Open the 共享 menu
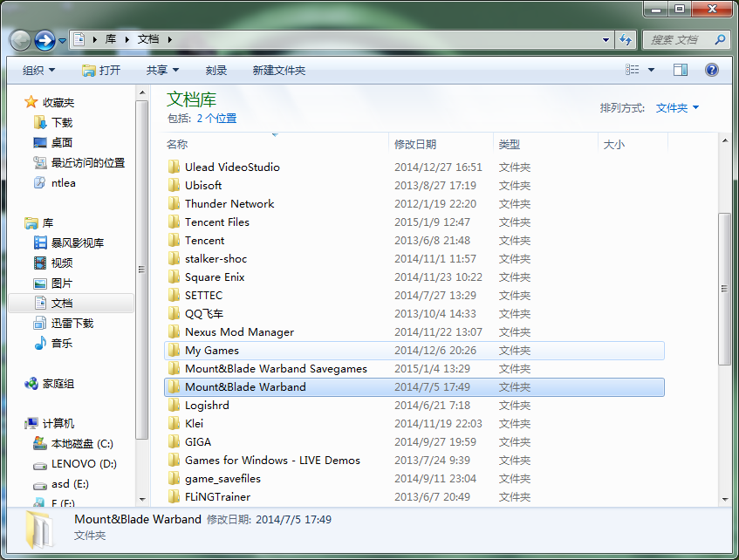This screenshot has width=739, height=560. point(162,71)
